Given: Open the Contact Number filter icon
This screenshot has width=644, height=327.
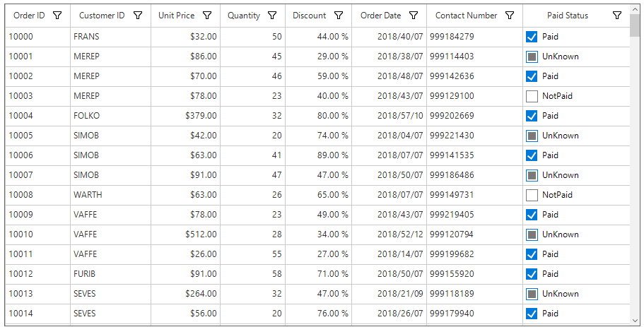Looking at the screenshot, I should click(510, 16).
